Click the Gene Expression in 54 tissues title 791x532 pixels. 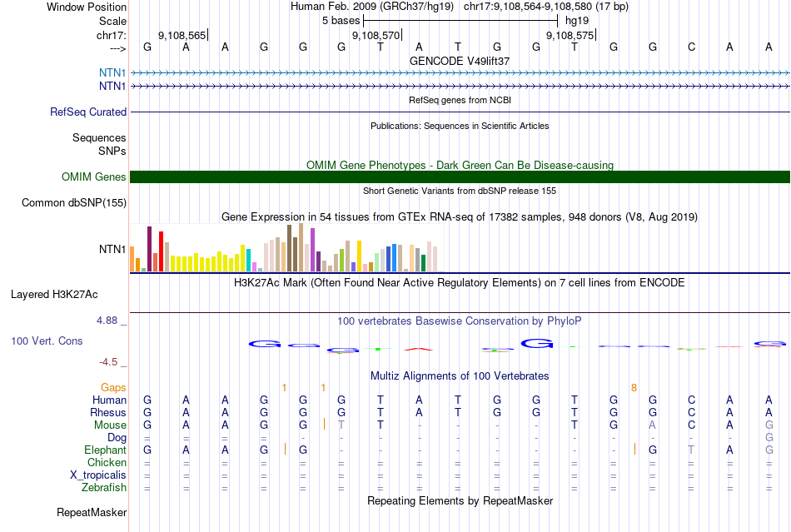pos(460,216)
